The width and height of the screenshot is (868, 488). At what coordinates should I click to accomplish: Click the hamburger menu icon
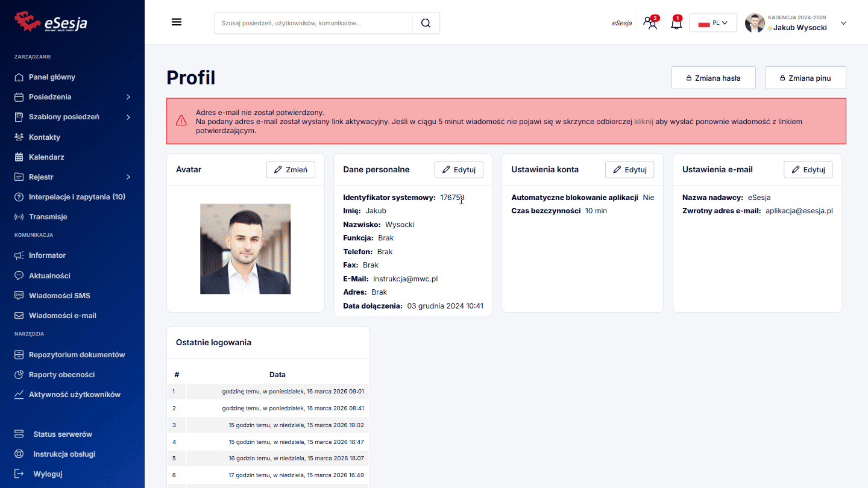(177, 22)
